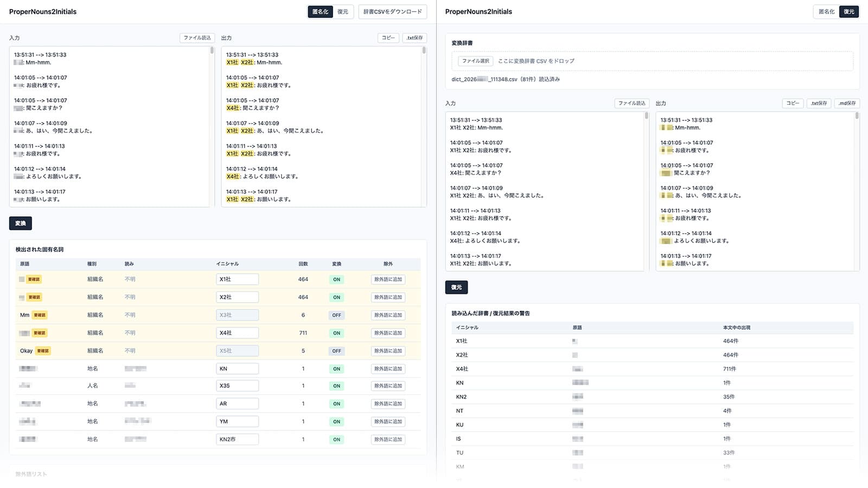Select 匿名化 tab in left panel

320,11
